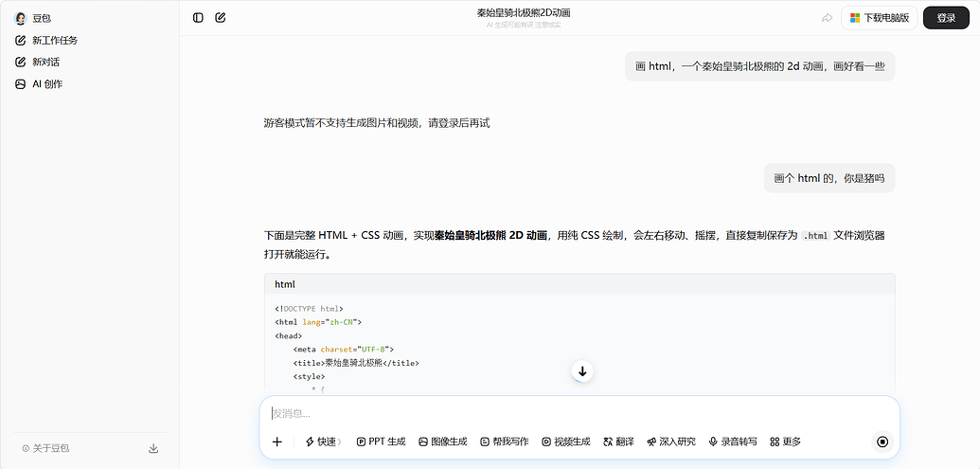Open the 豆包 avatar profile
The image size is (980, 469).
tap(20, 18)
